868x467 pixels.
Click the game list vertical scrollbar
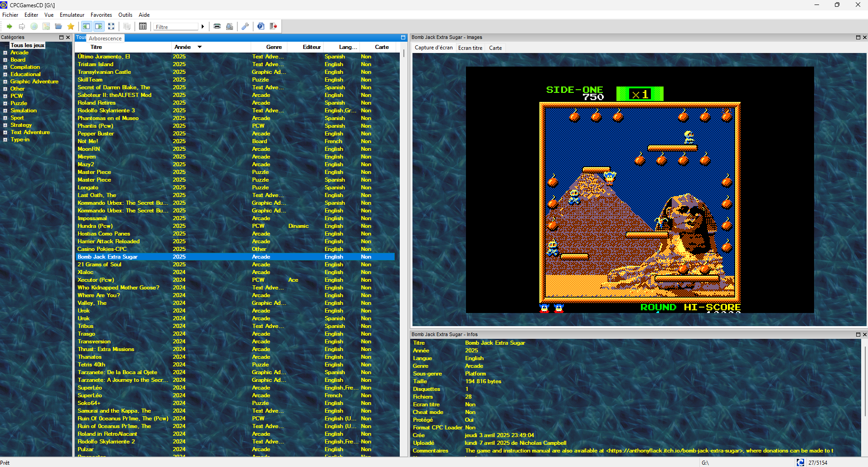click(x=403, y=249)
